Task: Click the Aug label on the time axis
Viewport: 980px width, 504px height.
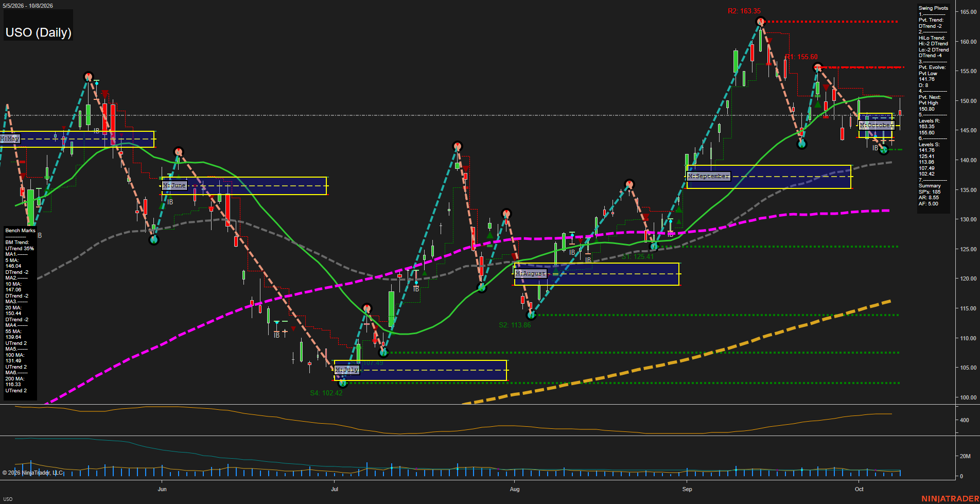Action: (x=515, y=489)
